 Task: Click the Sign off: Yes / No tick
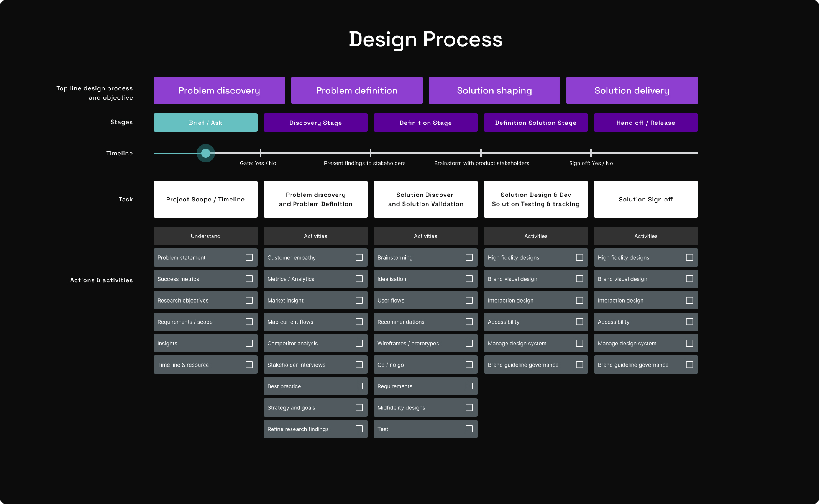pos(591,153)
